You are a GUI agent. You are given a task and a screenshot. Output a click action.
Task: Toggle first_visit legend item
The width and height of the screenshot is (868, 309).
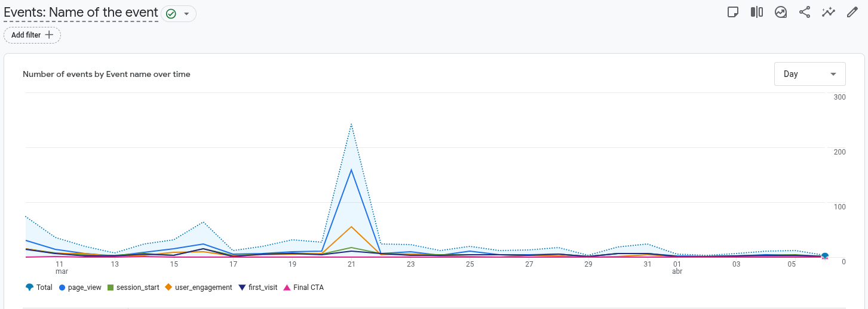click(x=258, y=288)
